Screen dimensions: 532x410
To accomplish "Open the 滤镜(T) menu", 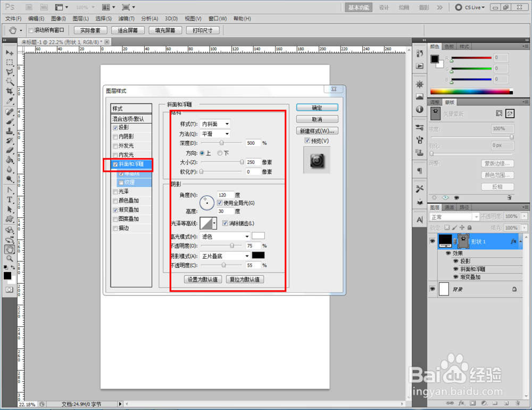I will pyautogui.click(x=126, y=19).
